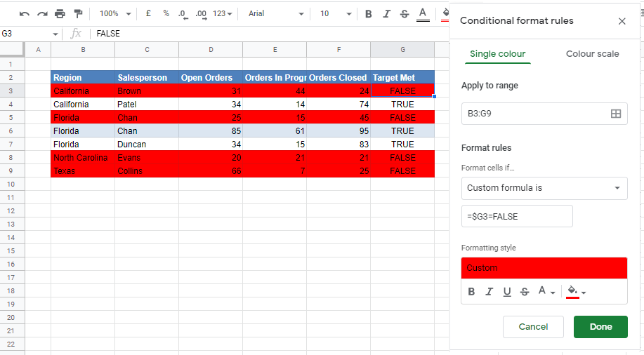Select the Paint format tool
Screen dimensions: 644x355
[77, 14]
